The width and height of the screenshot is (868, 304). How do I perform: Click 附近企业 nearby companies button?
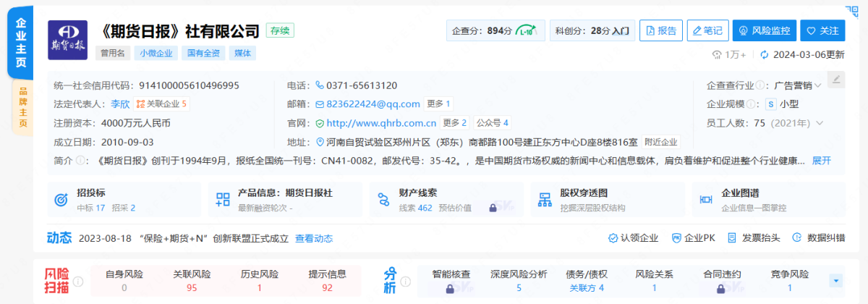pos(661,142)
